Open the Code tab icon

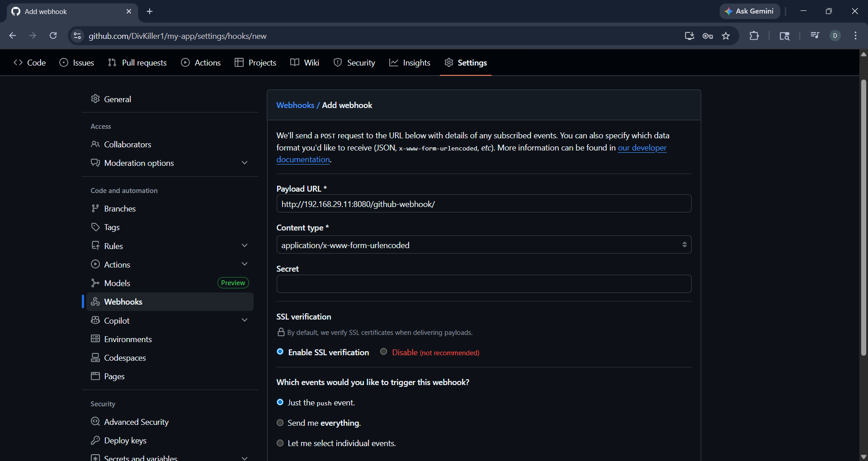tap(18, 62)
